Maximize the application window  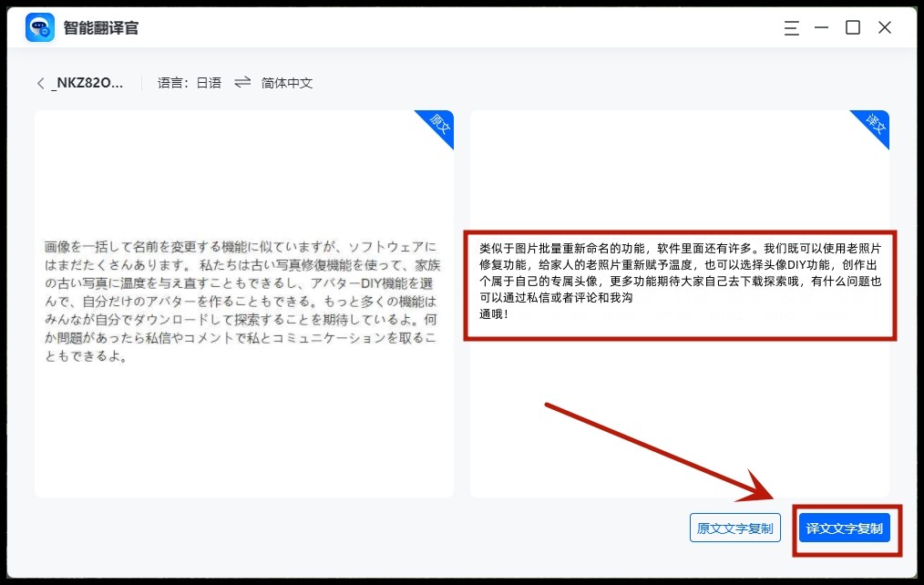(x=853, y=27)
